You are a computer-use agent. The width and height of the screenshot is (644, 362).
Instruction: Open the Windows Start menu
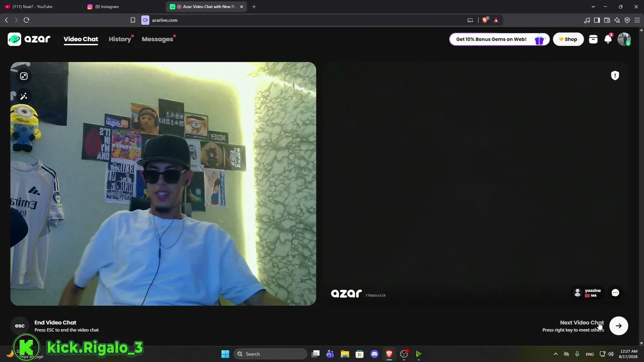(x=225, y=354)
